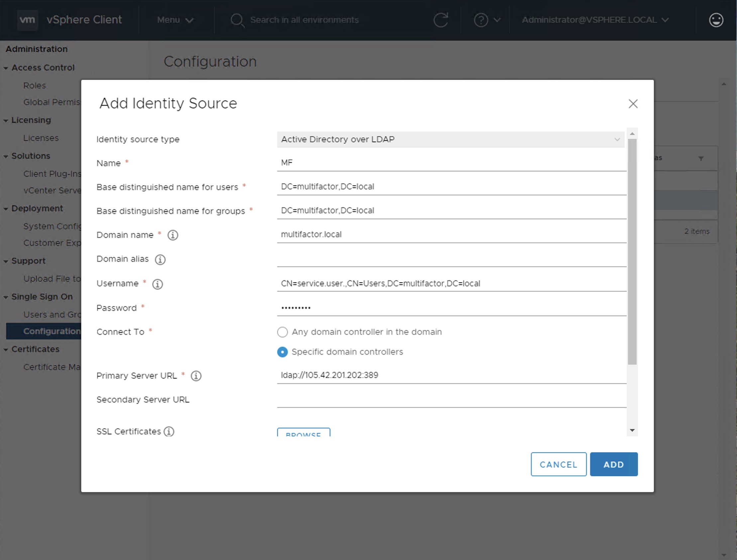Viewport: 737px width, 560px height.
Task: Click the Domain name info icon
Action: pos(172,235)
